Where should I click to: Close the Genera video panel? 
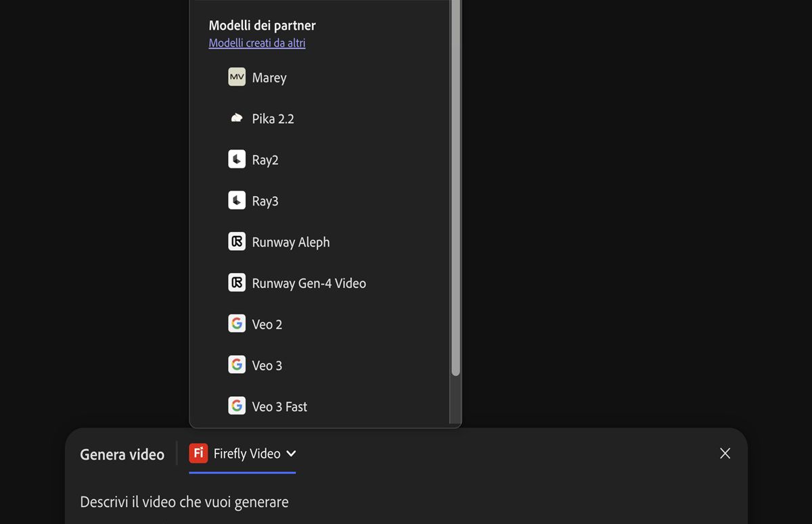pyautogui.click(x=725, y=454)
